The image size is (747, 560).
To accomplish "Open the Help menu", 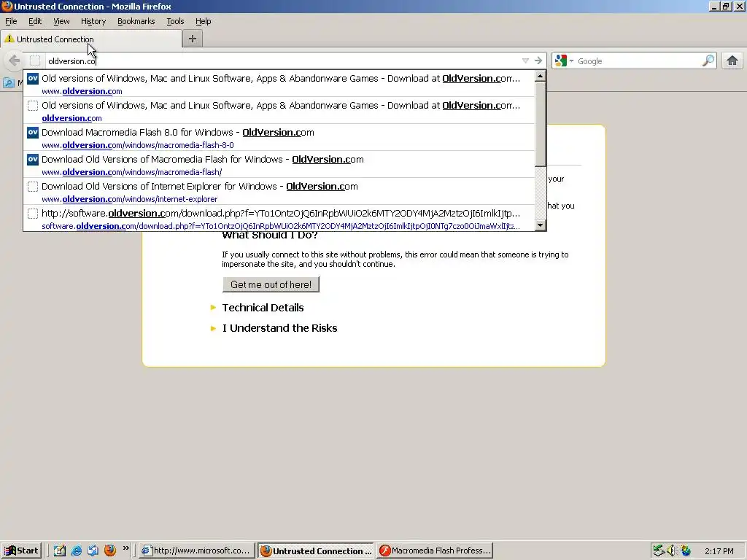I will point(203,21).
